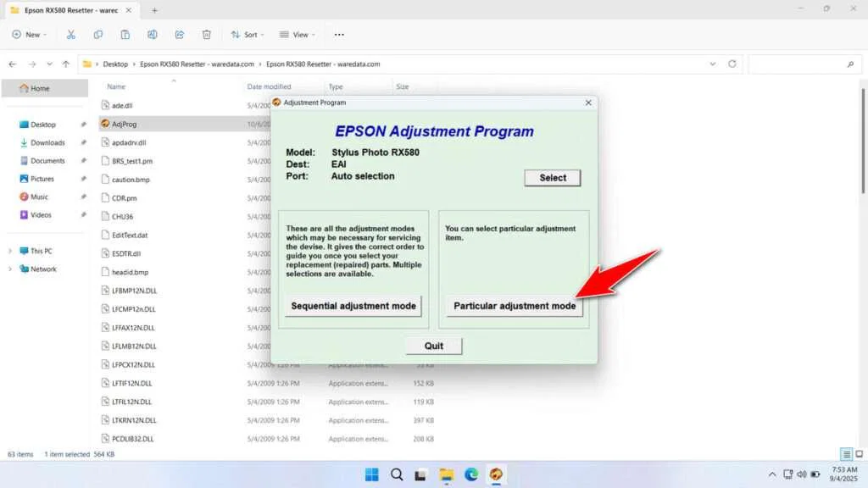Toggle the pin next to Desktop in sidebar

82,124
